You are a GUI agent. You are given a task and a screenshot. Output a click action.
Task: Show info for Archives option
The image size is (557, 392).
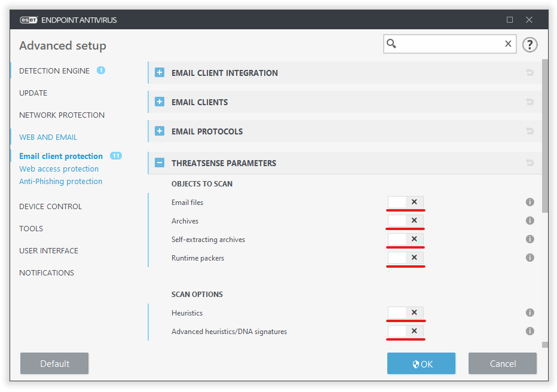pos(530,220)
